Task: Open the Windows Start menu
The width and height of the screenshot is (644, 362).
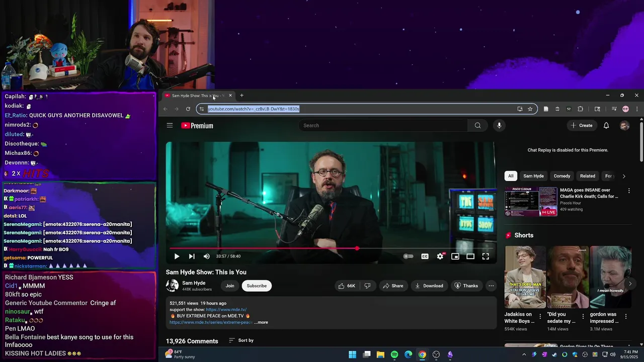Action: click(353, 354)
